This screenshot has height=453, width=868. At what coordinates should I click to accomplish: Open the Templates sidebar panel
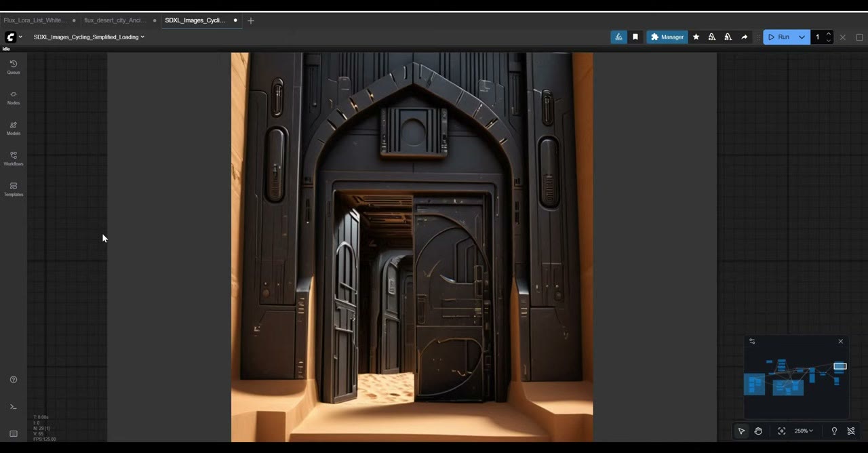click(x=13, y=189)
